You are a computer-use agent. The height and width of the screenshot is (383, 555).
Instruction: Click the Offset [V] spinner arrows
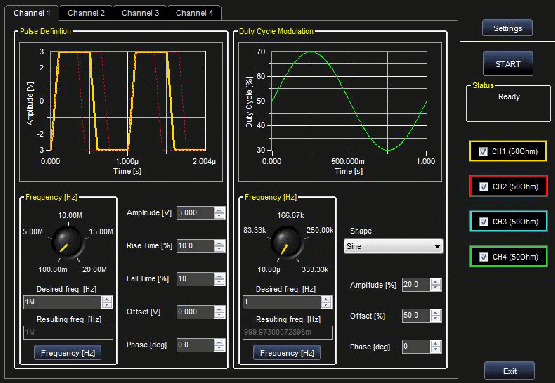tap(219, 312)
